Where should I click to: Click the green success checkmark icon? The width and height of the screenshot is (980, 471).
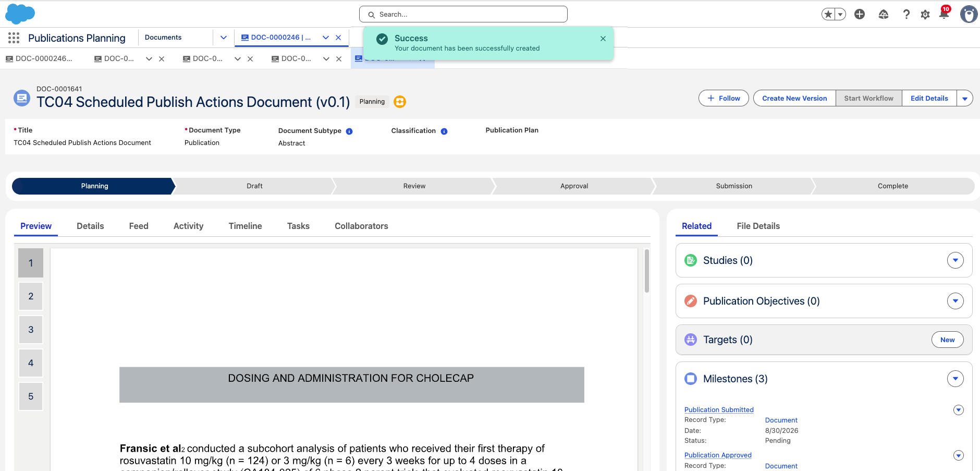click(x=382, y=39)
